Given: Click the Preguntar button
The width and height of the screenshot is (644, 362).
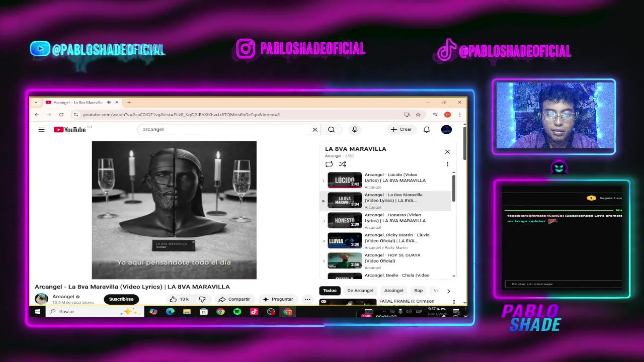Looking at the screenshot, I should (278, 299).
